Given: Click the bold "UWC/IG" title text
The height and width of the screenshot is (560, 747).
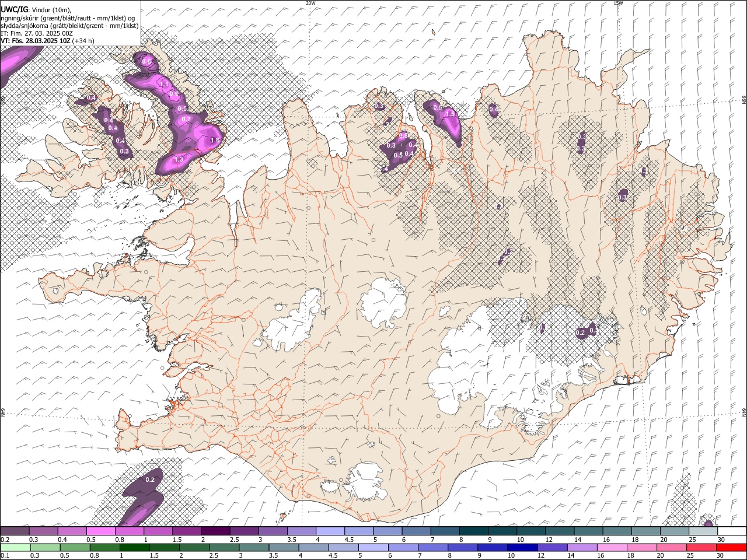Looking at the screenshot, I should 13,9.
